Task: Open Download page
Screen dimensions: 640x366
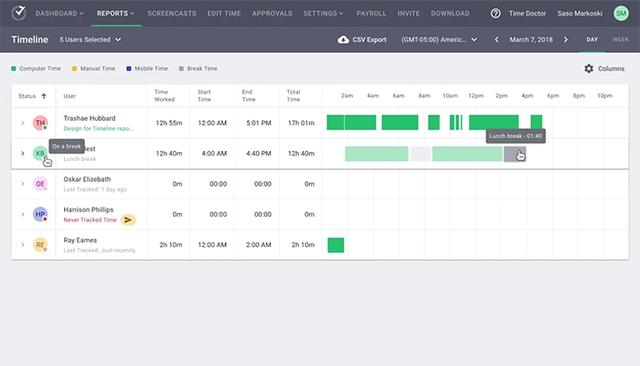Action: [x=450, y=13]
